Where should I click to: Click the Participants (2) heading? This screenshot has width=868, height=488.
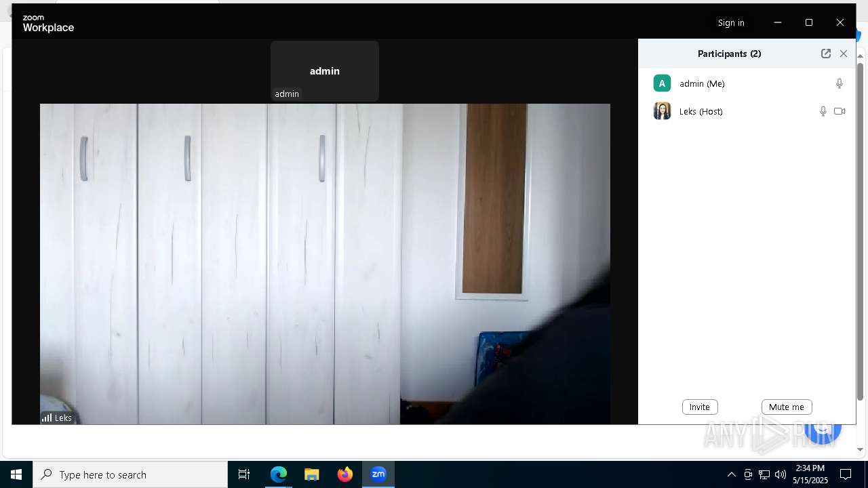pyautogui.click(x=729, y=54)
